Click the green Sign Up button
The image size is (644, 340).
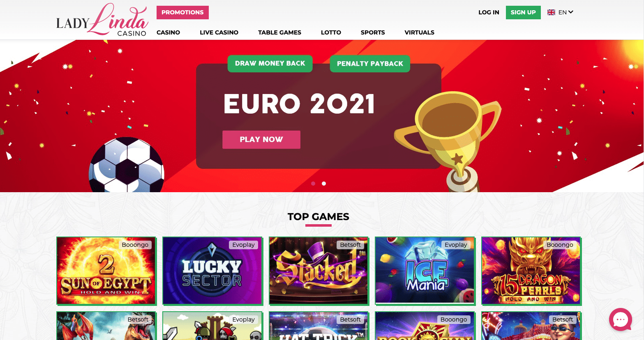(x=523, y=12)
